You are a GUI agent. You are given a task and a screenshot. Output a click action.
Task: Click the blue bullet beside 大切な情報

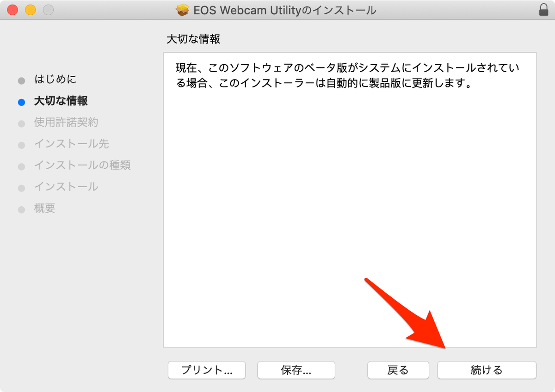(x=21, y=103)
